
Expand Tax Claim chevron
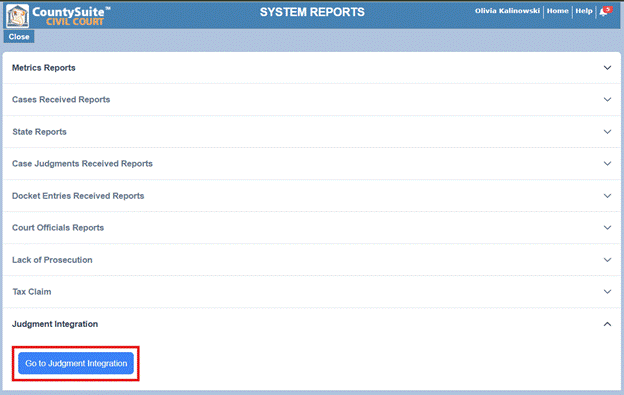pyautogui.click(x=607, y=292)
